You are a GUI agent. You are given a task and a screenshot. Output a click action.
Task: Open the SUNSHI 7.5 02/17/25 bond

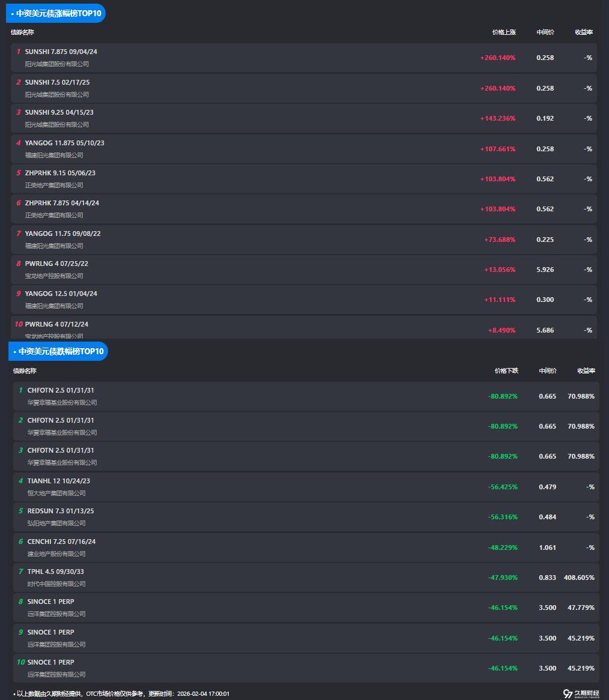(x=57, y=82)
